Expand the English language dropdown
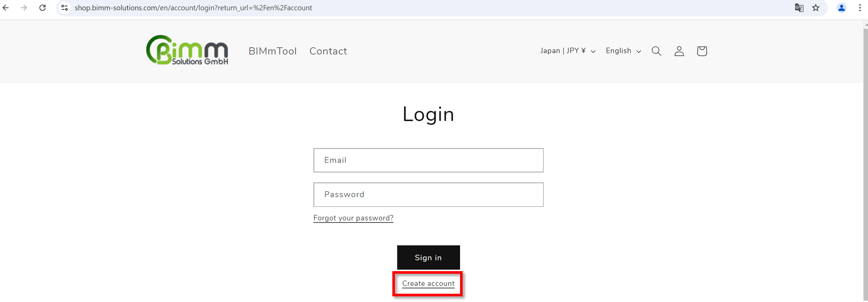The height and width of the screenshot is (302, 868). pyautogui.click(x=623, y=51)
